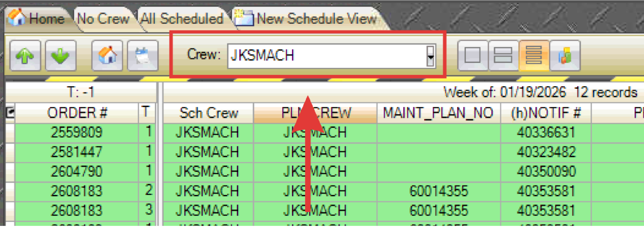Viewport: 644px width, 227px height.
Task: Click the colored blocks chart icon
Action: coord(565,56)
